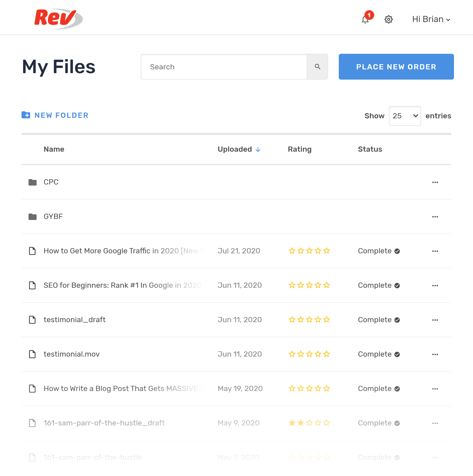This screenshot has width=473, height=476.
Task: Click the Jul 21, 2020 date
Action: [x=239, y=251]
